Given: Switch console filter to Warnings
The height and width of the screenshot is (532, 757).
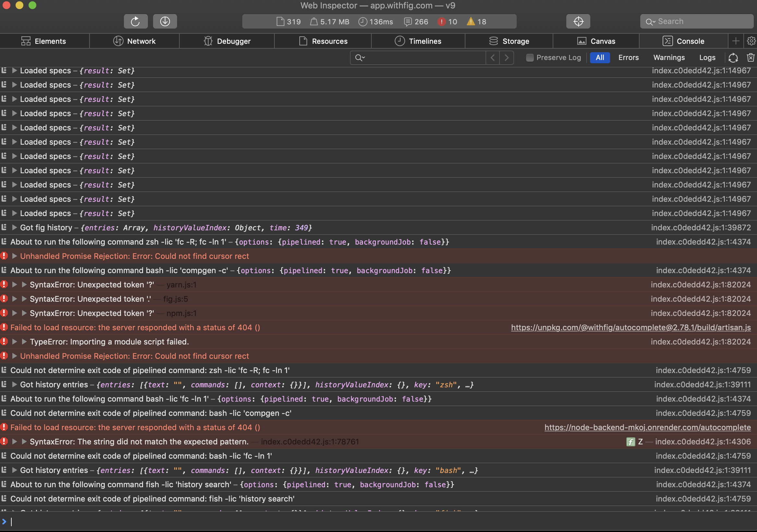Looking at the screenshot, I should click(x=669, y=57).
